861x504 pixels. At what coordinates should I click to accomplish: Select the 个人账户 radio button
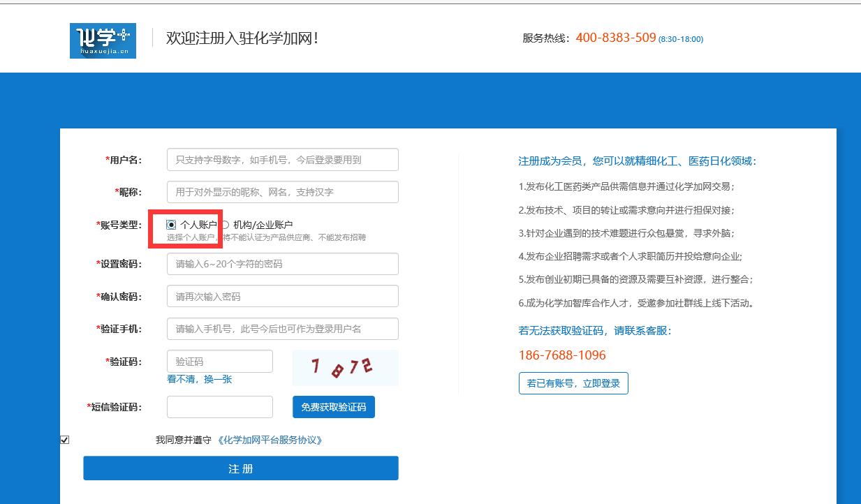171,225
